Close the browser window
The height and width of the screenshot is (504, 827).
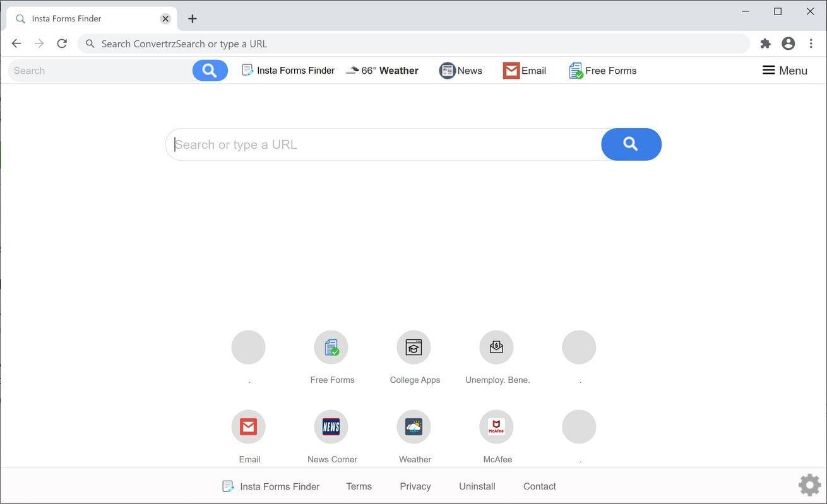coord(811,11)
